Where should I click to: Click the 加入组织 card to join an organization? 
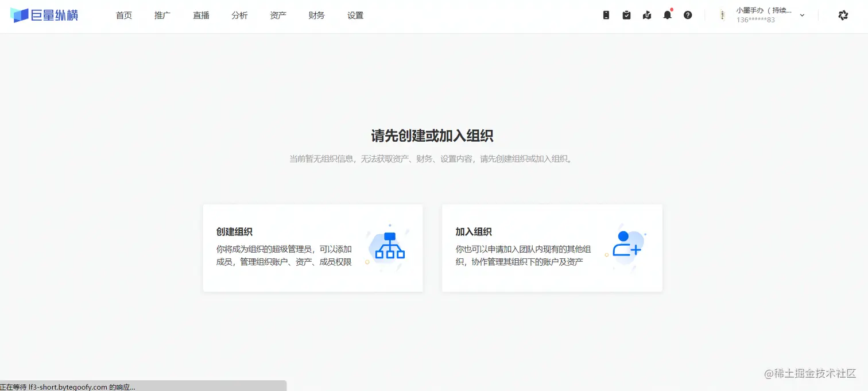551,248
